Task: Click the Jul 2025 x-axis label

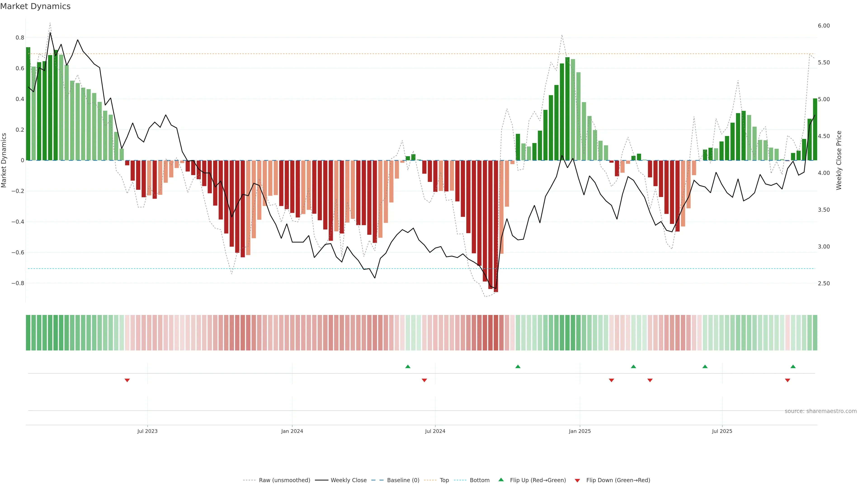Action: click(x=722, y=431)
